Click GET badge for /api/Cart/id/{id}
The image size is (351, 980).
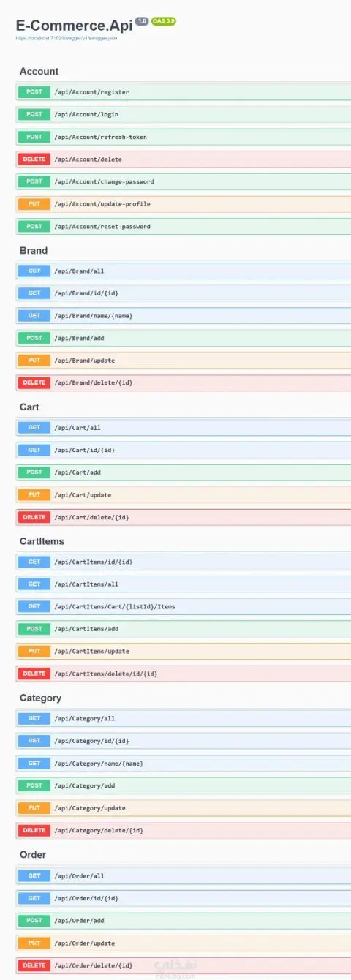click(34, 450)
